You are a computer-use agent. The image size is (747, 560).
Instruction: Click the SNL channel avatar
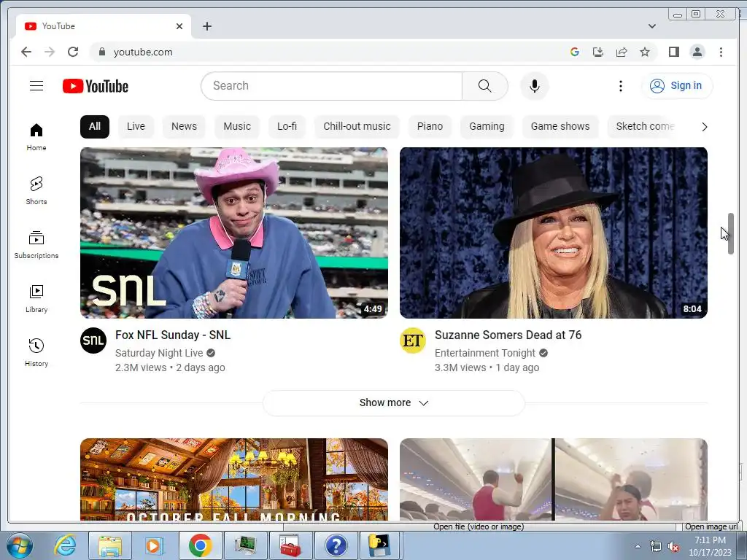tap(93, 341)
